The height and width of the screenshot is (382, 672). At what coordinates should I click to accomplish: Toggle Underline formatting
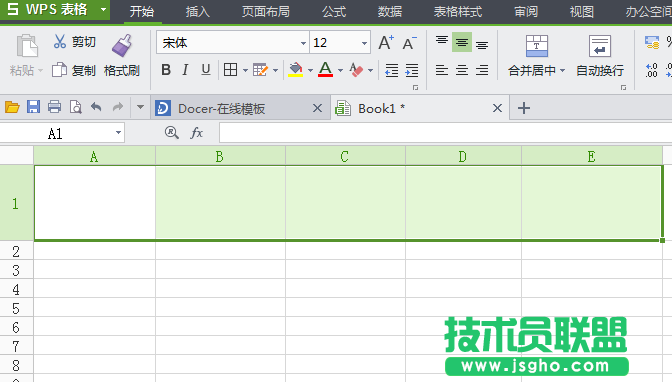pos(206,69)
